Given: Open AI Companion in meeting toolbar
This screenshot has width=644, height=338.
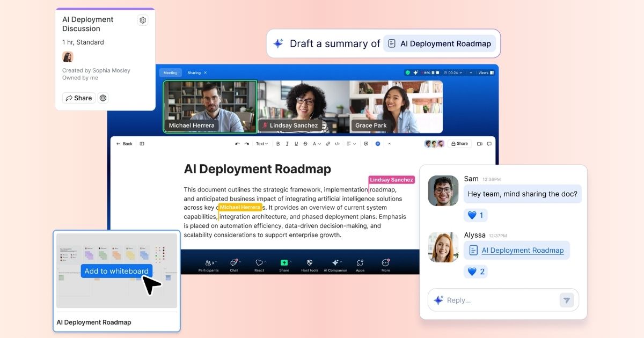Looking at the screenshot, I should [x=335, y=263].
